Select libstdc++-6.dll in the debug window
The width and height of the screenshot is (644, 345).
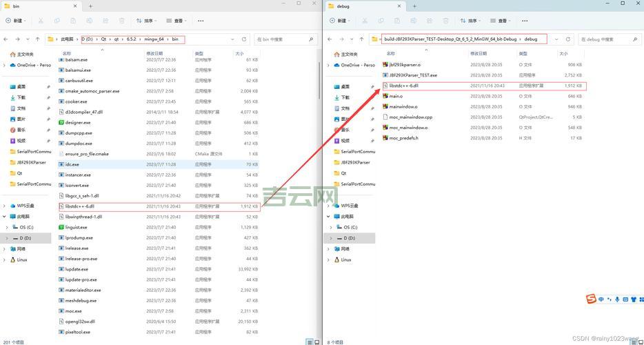[484, 86]
